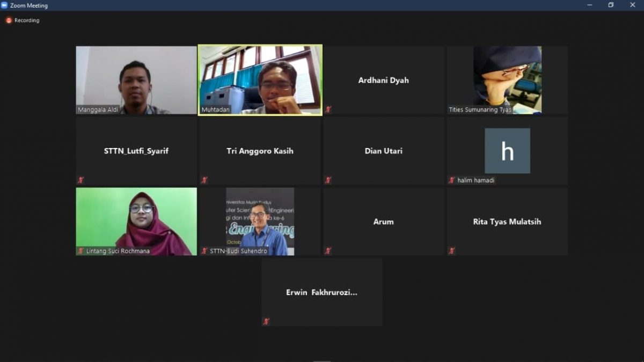
Task: Click the muted mic icon on STTN_Lutfi_Syarif's tile
Action: point(80,180)
